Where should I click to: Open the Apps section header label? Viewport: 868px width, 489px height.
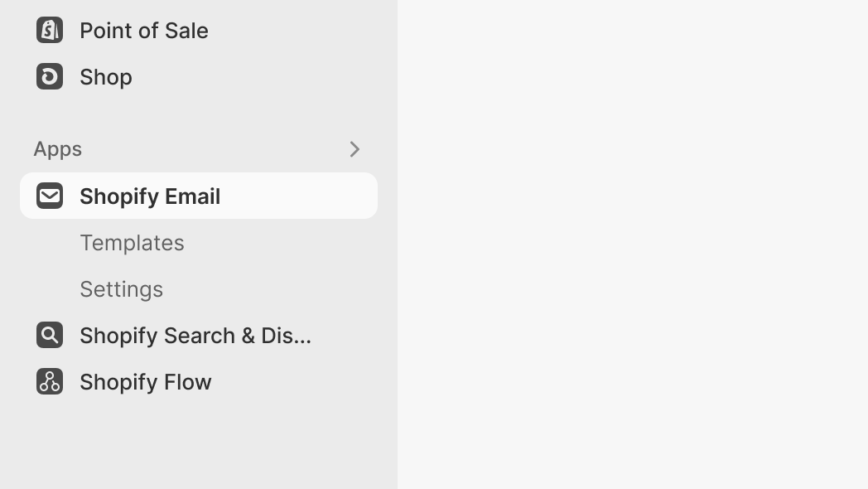(58, 149)
